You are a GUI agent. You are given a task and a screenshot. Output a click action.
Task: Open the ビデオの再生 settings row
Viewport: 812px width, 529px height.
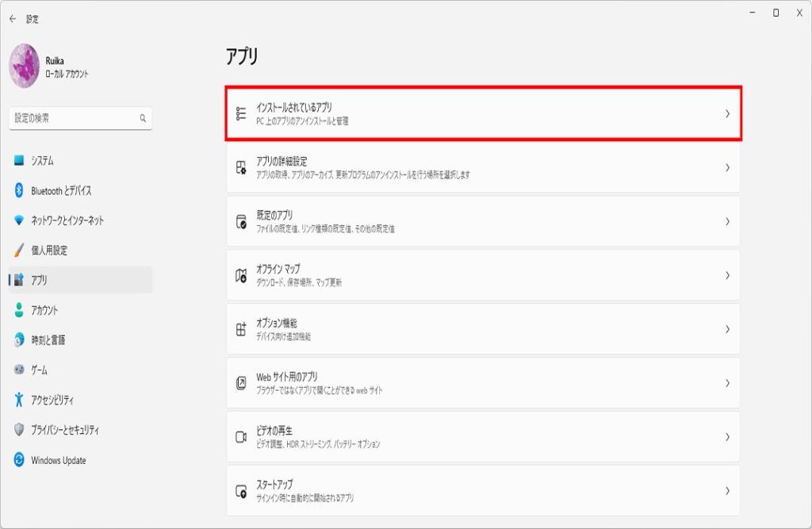pos(483,436)
